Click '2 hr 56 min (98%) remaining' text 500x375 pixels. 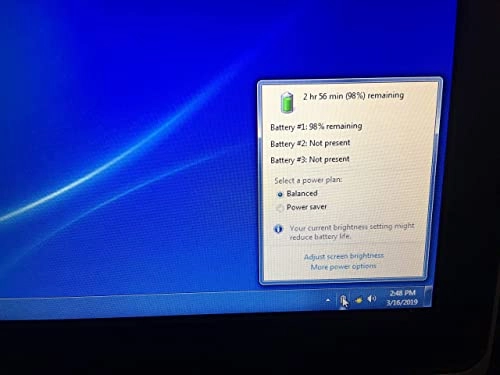pos(353,96)
